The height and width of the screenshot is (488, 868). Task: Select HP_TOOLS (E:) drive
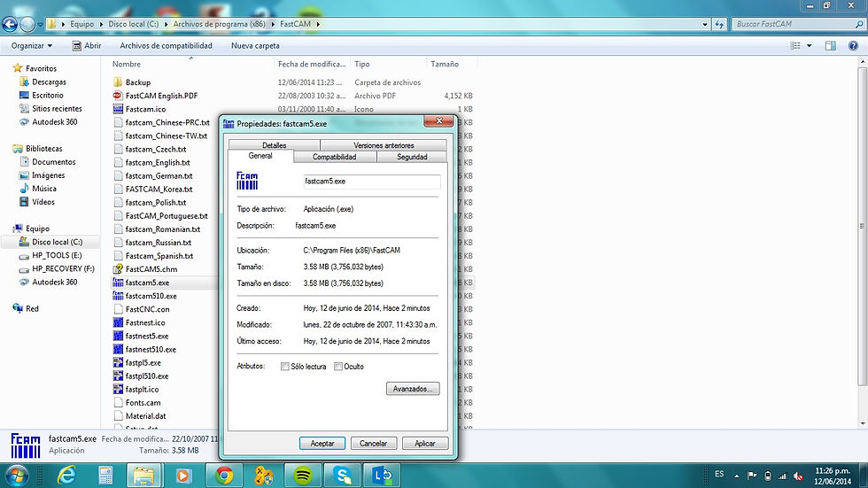(x=57, y=256)
